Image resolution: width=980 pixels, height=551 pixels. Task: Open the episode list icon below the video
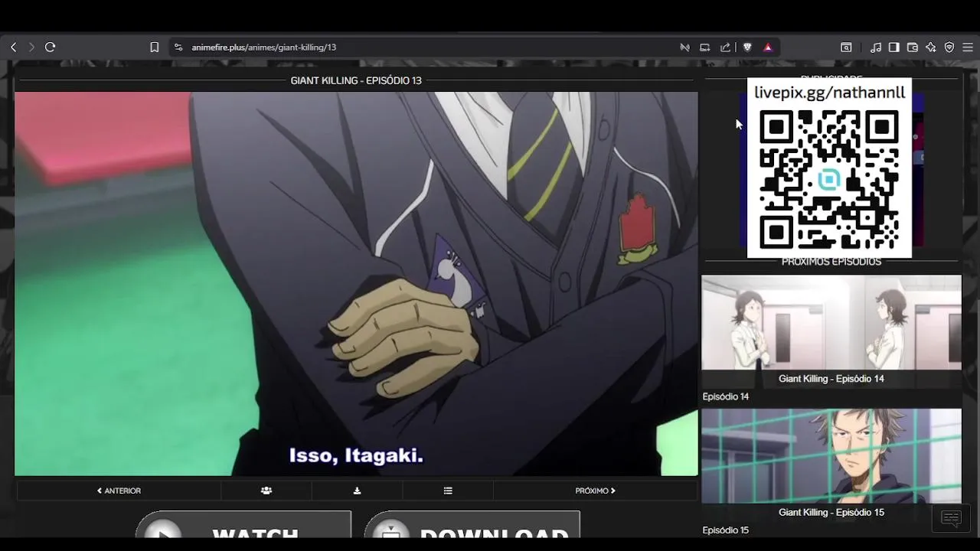tap(448, 491)
